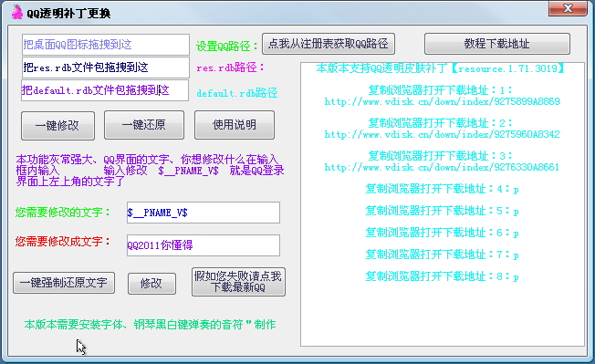
Task: Click the 设置QQ路径： label
Action: click(226, 47)
